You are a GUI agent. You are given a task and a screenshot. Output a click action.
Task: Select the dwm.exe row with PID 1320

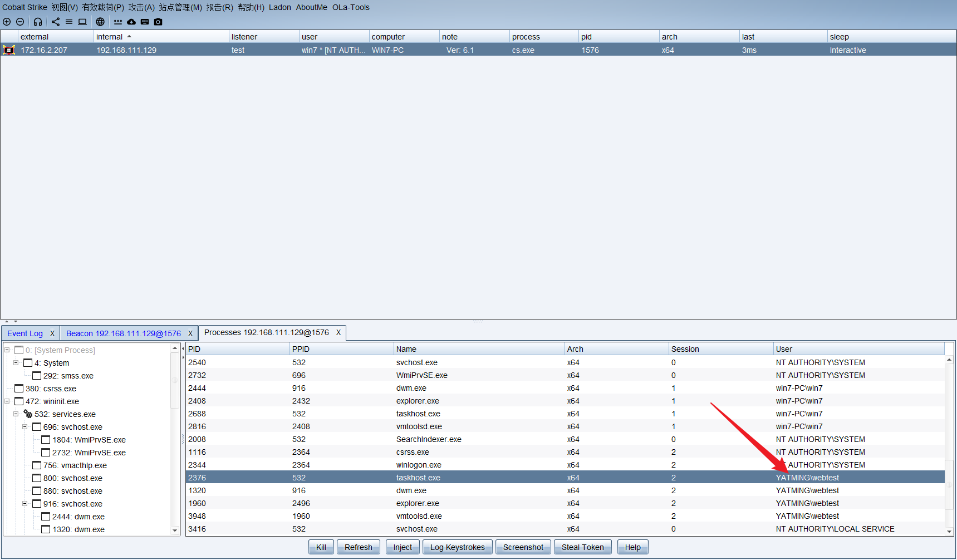[x=565, y=490]
